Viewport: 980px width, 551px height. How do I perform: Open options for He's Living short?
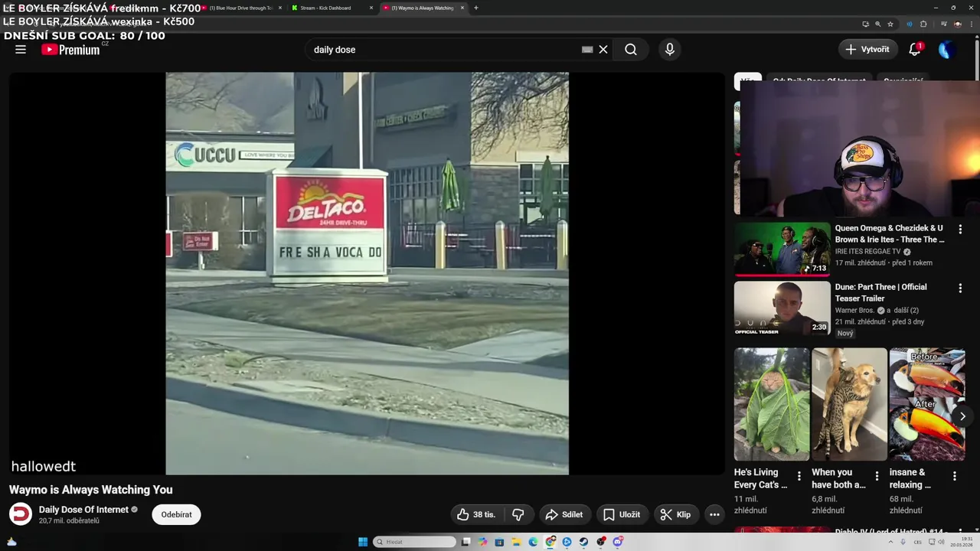799,477
